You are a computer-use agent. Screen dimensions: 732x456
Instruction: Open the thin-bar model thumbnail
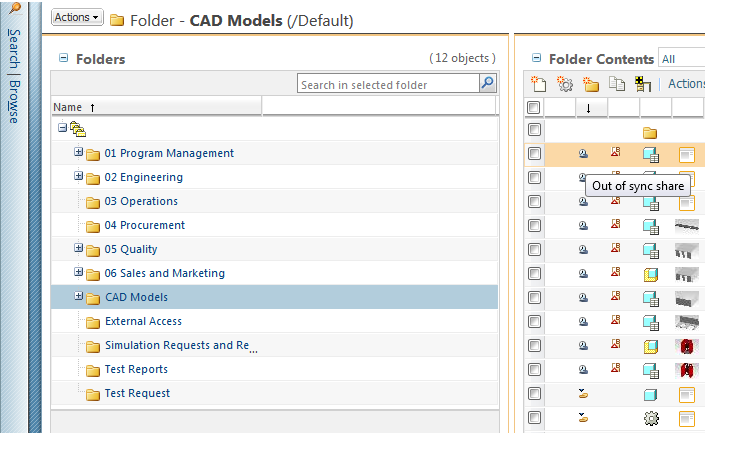coord(687,226)
